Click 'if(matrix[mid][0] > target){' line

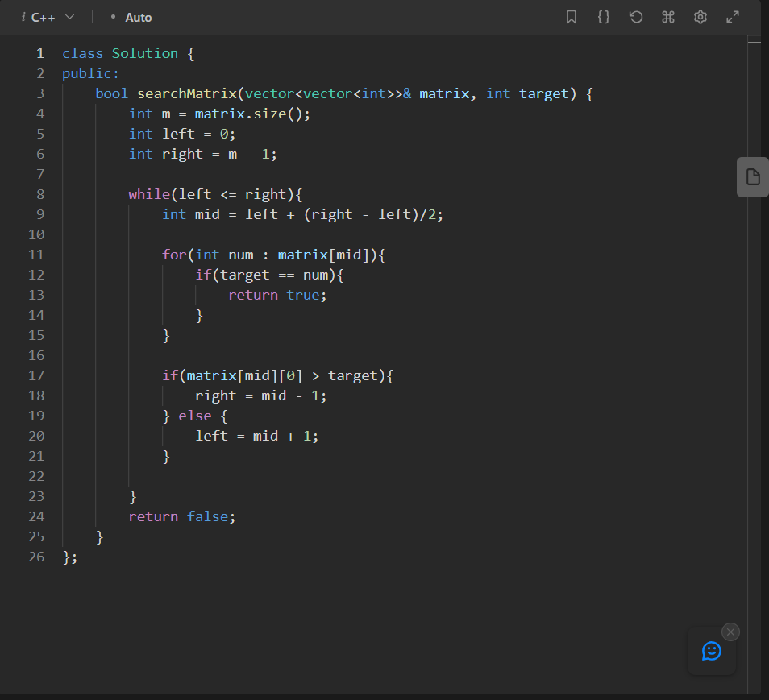(x=277, y=375)
